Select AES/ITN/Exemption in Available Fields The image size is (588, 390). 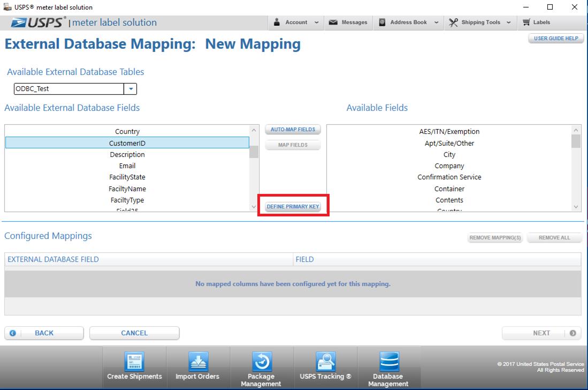pos(449,131)
